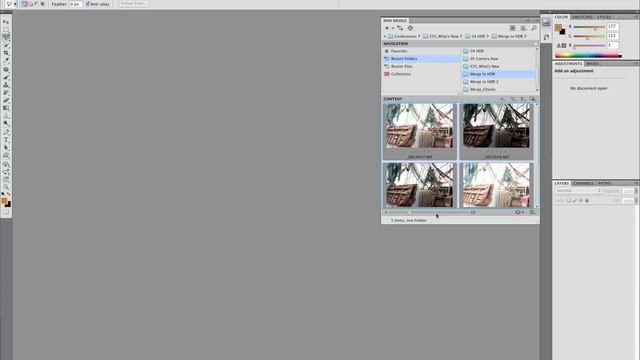
Task: Toggle lock position in Layers
Action: (x=581, y=200)
